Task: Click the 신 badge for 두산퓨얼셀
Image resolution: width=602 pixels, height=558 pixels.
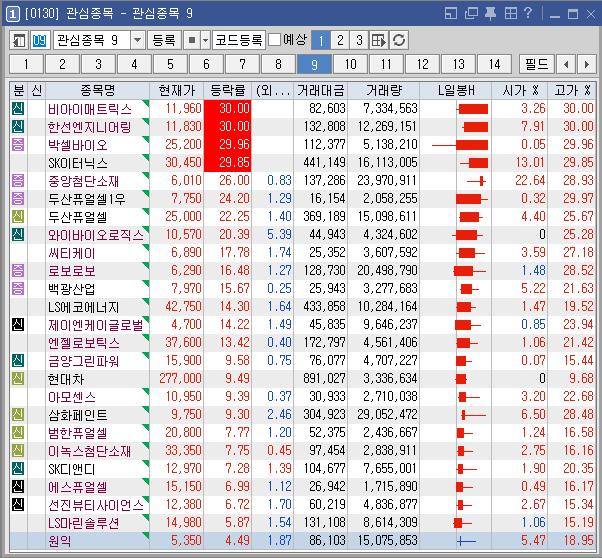Action: [18, 217]
